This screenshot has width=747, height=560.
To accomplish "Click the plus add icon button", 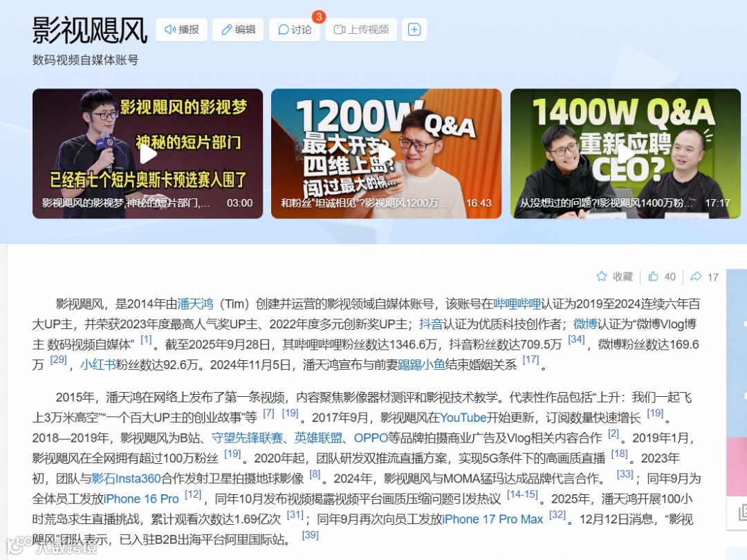I will pyautogui.click(x=414, y=30).
